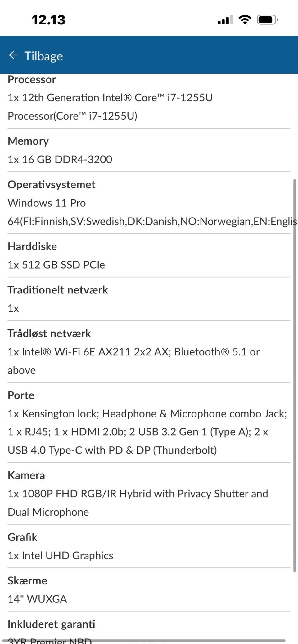The height and width of the screenshot is (644, 298).
Task: Tap the Harddiske heading
Action: point(32,247)
